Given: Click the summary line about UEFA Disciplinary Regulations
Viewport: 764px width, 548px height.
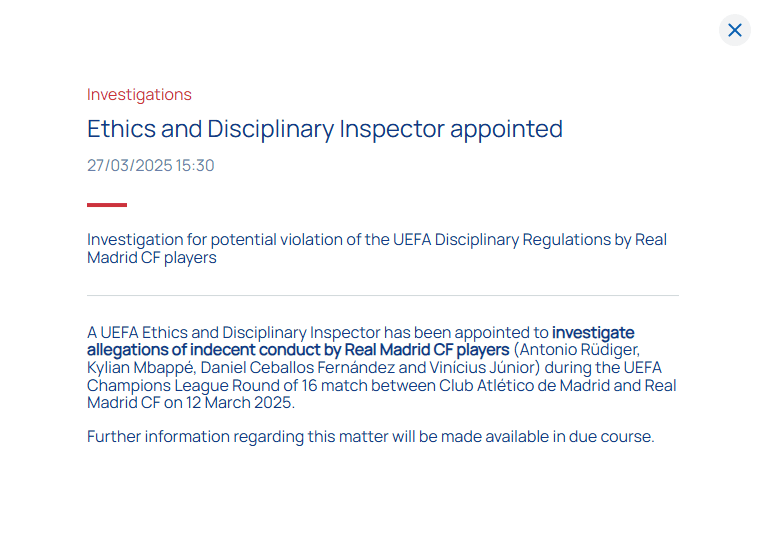Looking at the screenshot, I should [x=377, y=248].
